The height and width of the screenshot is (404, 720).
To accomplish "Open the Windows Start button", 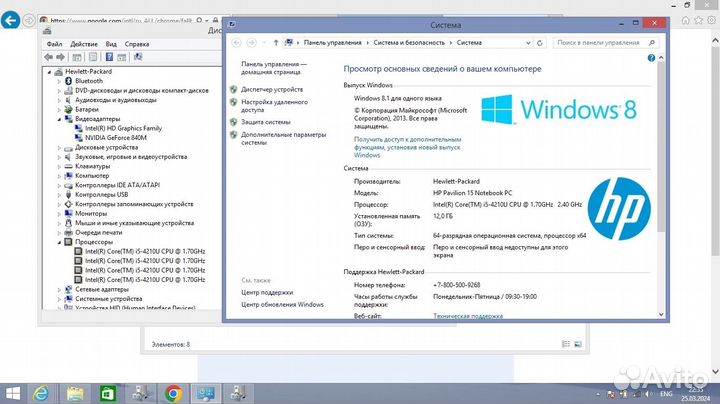I will pos(13,393).
